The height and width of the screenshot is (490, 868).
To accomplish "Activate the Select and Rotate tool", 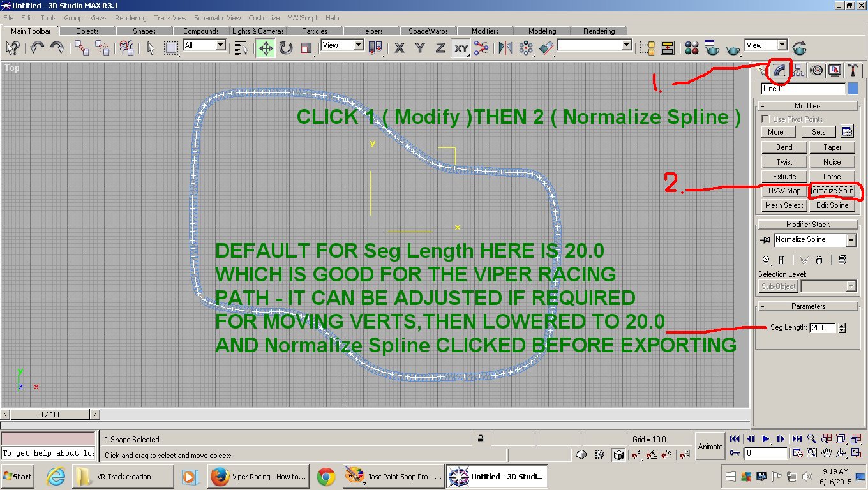I will click(x=285, y=48).
